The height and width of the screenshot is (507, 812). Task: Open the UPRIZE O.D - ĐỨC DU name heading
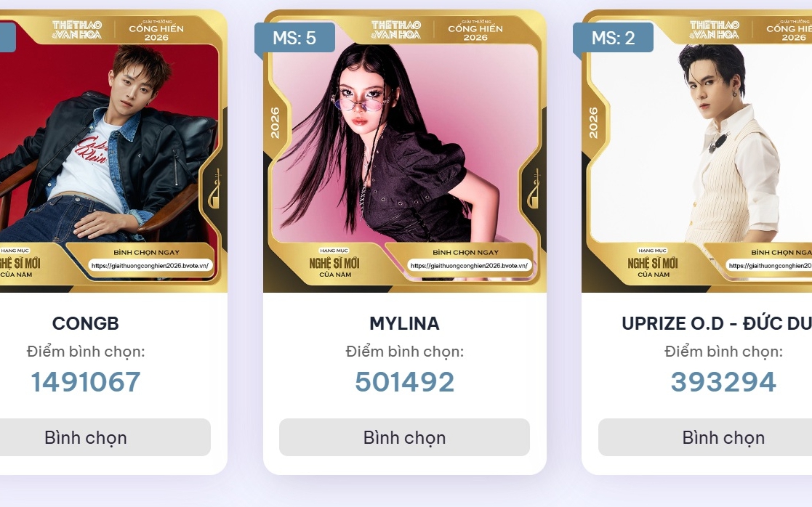717,323
